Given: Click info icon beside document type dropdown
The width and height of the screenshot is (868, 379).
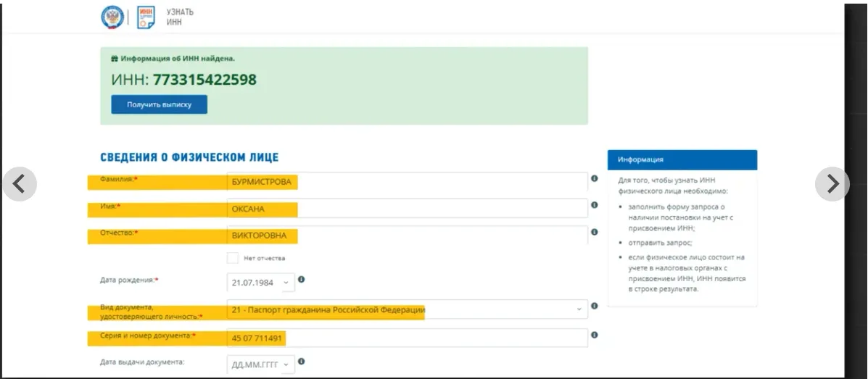Looking at the screenshot, I should click(594, 307).
